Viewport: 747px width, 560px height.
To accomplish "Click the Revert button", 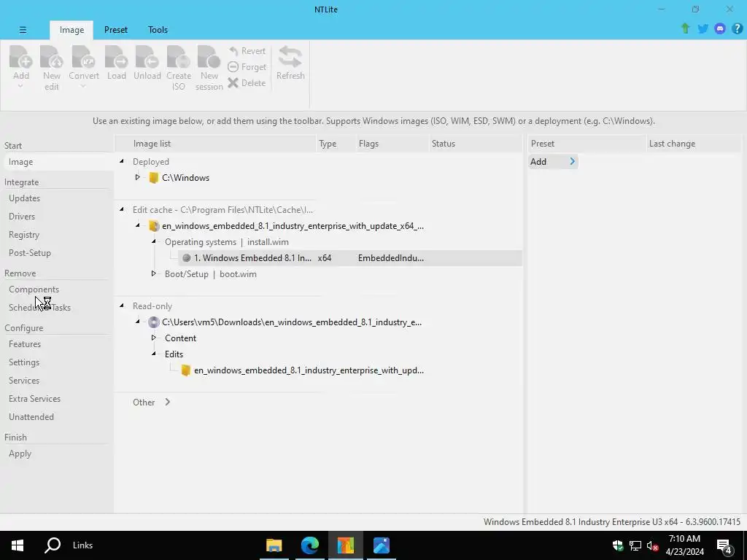I will (247, 51).
